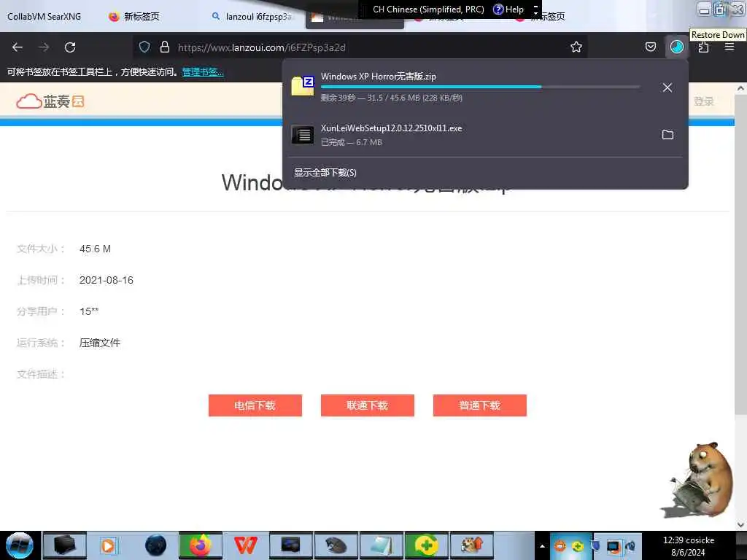Show site security padlock info

[165, 47]
